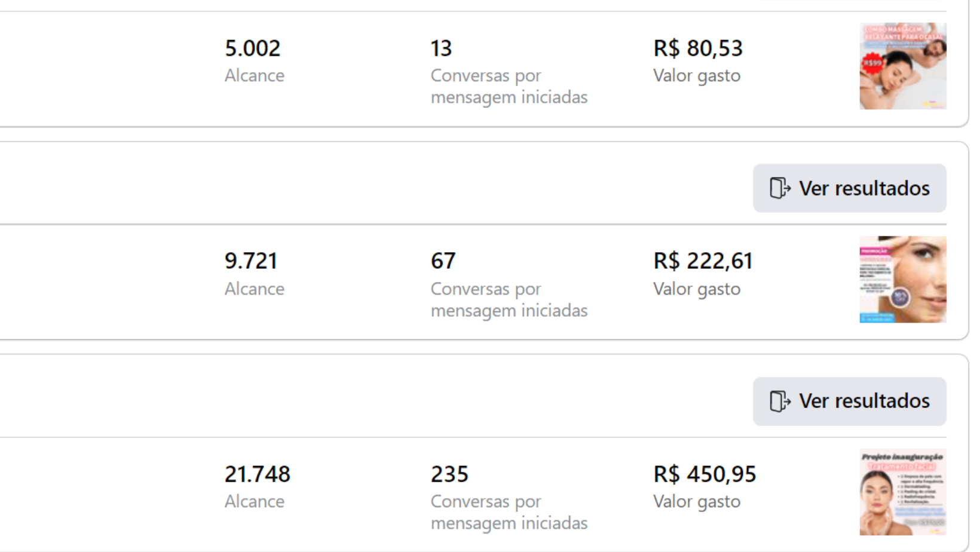Click Ver resultados above the 21.748 reach ad
Screen dimensions: 980x552
pos(849,401)
